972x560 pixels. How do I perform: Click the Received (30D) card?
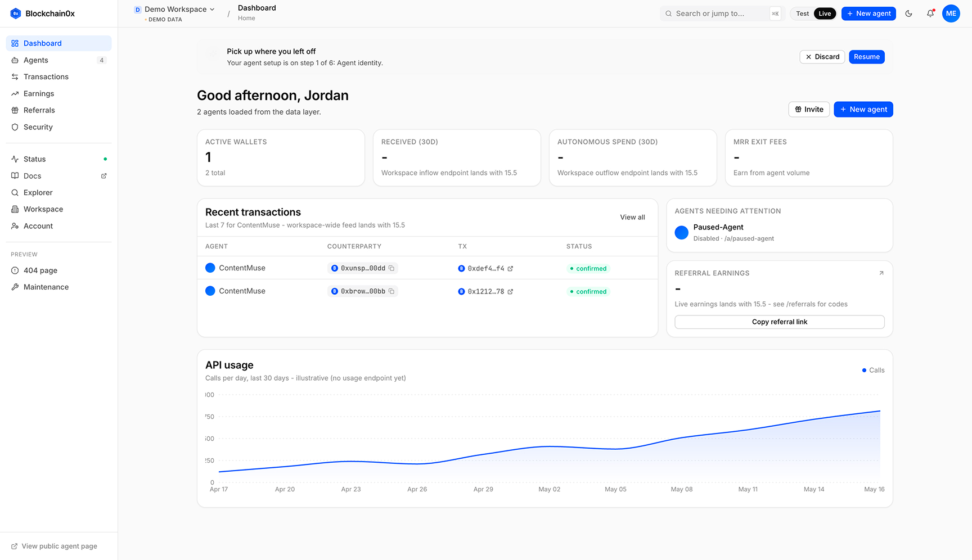pyautogui.click(x=457, y=158)
